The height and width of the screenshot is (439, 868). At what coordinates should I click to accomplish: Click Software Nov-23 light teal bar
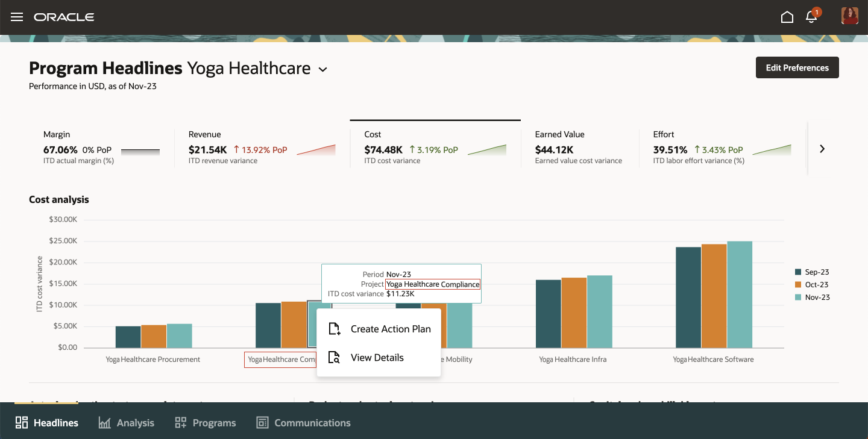pyautogui.click(x=740, y=294)
